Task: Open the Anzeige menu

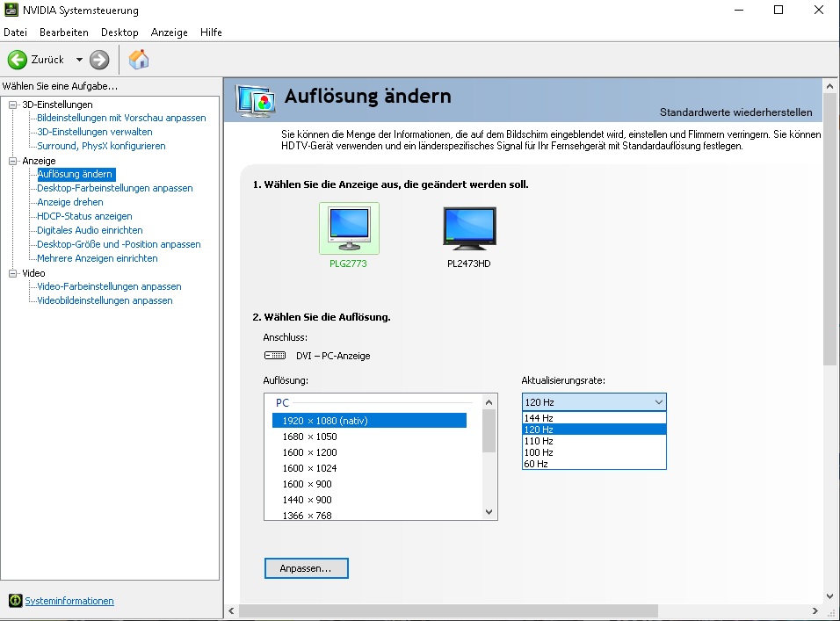Action: point(170,32)
